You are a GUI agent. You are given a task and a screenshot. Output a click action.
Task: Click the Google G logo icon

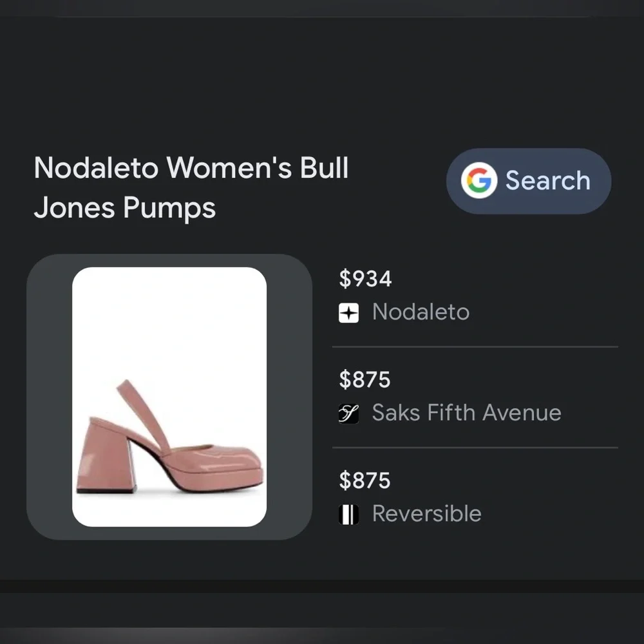point(479,180)
